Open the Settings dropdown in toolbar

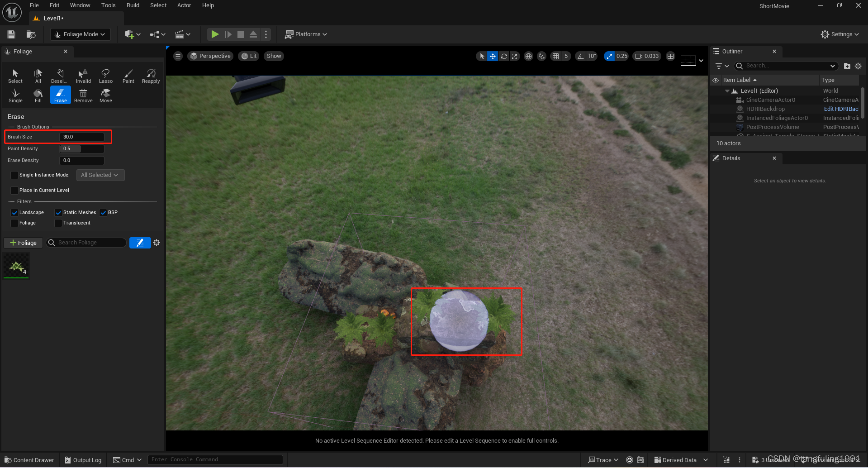tap(840, 34)
